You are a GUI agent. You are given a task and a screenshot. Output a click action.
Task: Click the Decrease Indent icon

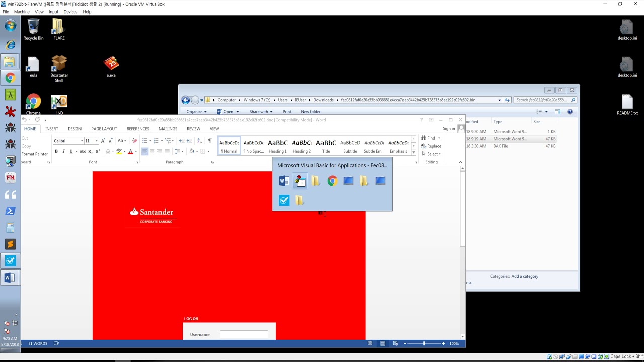coord(182,141)
